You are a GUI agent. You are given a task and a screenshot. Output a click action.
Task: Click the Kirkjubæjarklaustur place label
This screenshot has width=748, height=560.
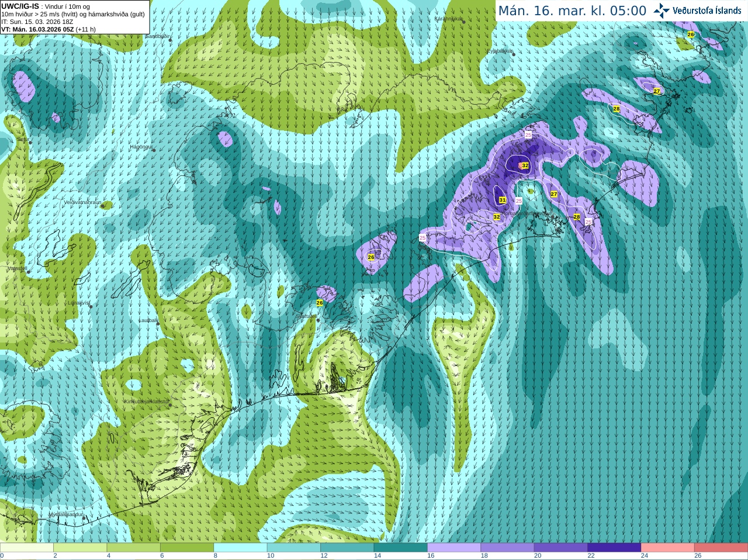[x=147, y=402]
